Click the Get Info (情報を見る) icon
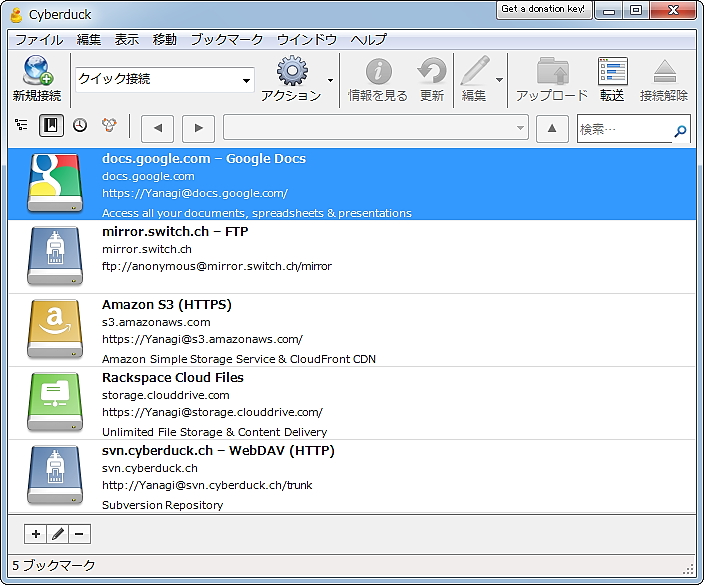 pos(378,71)
